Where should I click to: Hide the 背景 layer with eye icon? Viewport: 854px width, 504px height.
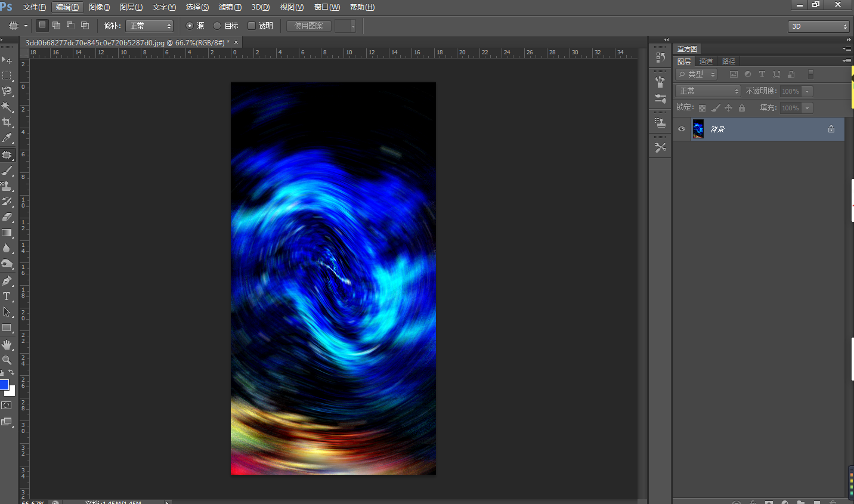pyautogui.click(x=682, y=129)
